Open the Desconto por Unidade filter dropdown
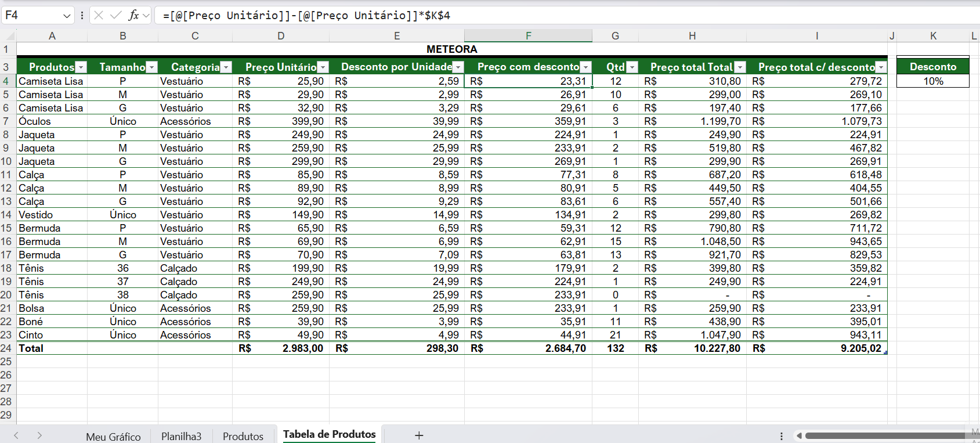The height and width of the screenshot is (443, 980). [458, 67]
